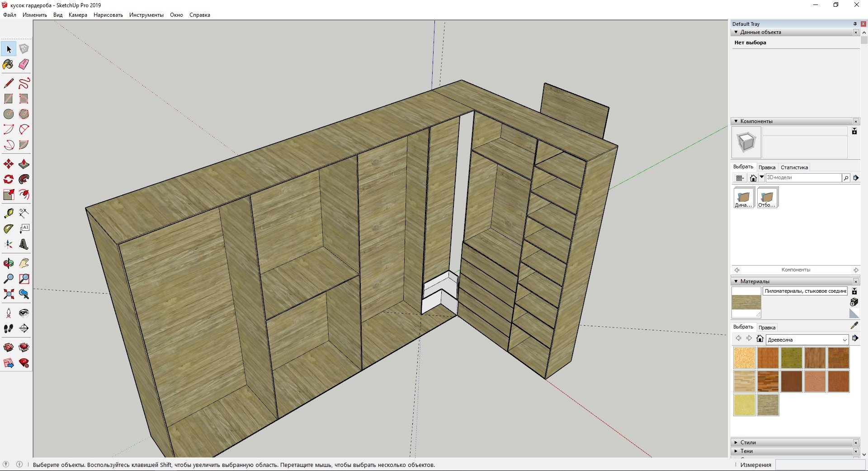Pick the yellow wood material swatch
Viewport: 868px width, 471px height.
click(x=744, y=404)
